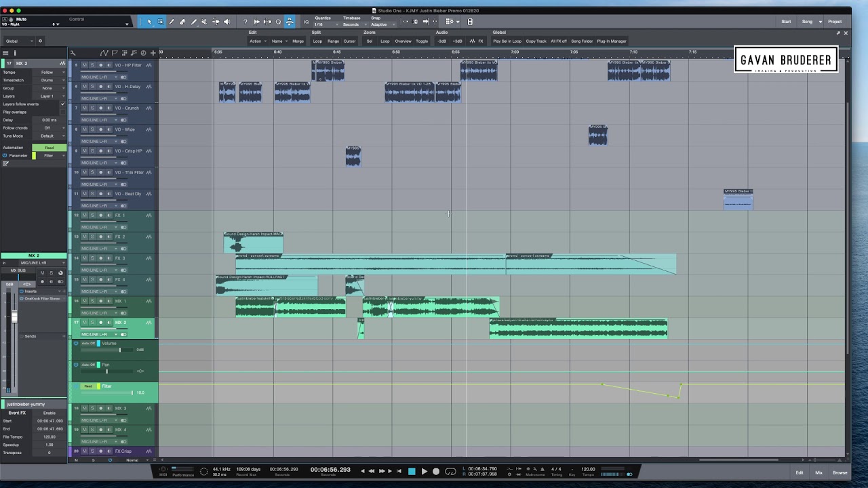868x488 pixels.
Task: Adjust the MX 2 channel fader
Action: pyautogui.click(x=14, y=317)
